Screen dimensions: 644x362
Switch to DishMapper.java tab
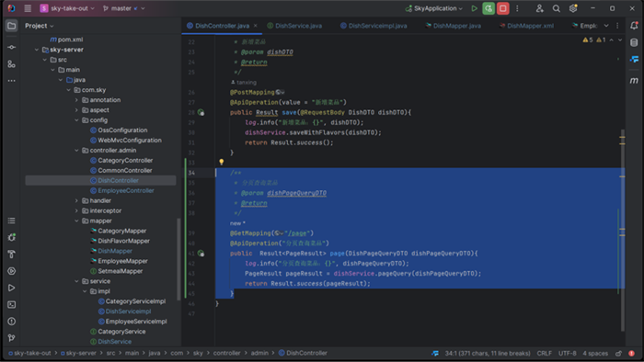[x=453, y=26]
